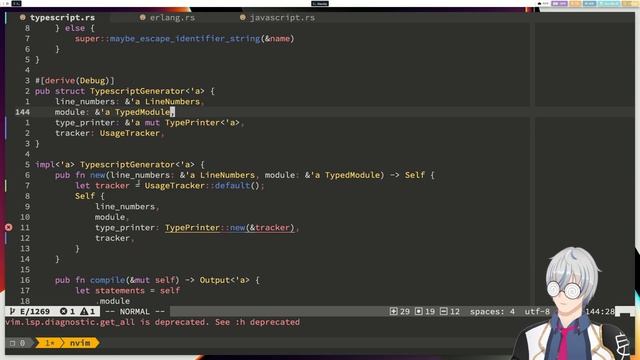Click the centered title in the top bar
Screen dimensions: 640x360
point(320,3)
